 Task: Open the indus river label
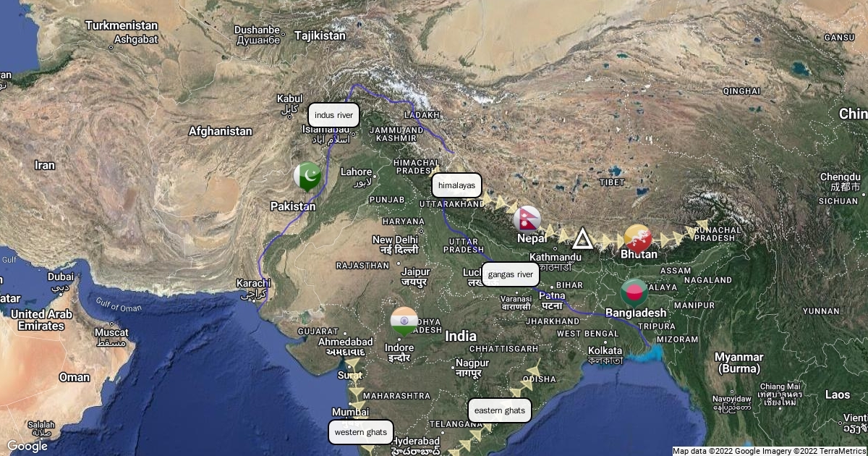[x=333, y=115]
